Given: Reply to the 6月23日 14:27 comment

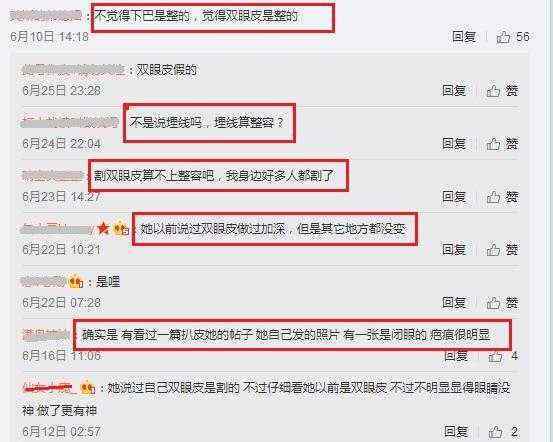Looking at the screenshot, I should click(x=454, y=196).
